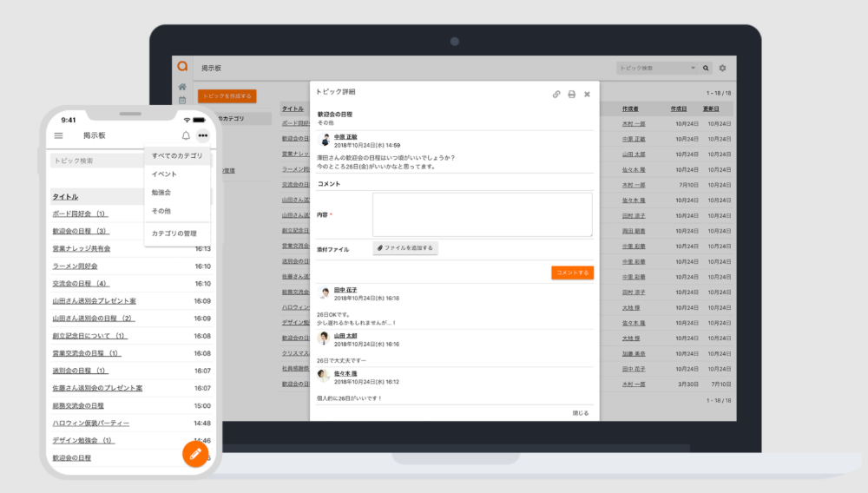Screen dimensions: 868x493
Task: Tap the notification bell on the phone
Action: point(185,135)
